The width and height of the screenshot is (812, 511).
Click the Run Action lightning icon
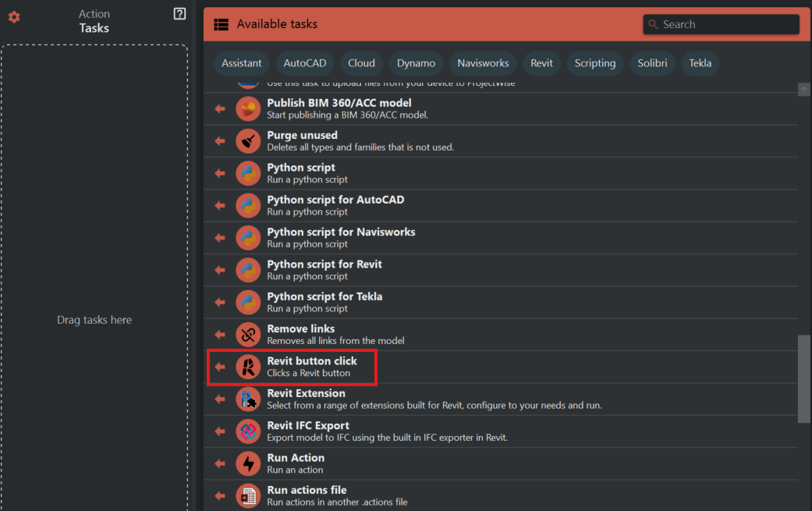[248, 463]
